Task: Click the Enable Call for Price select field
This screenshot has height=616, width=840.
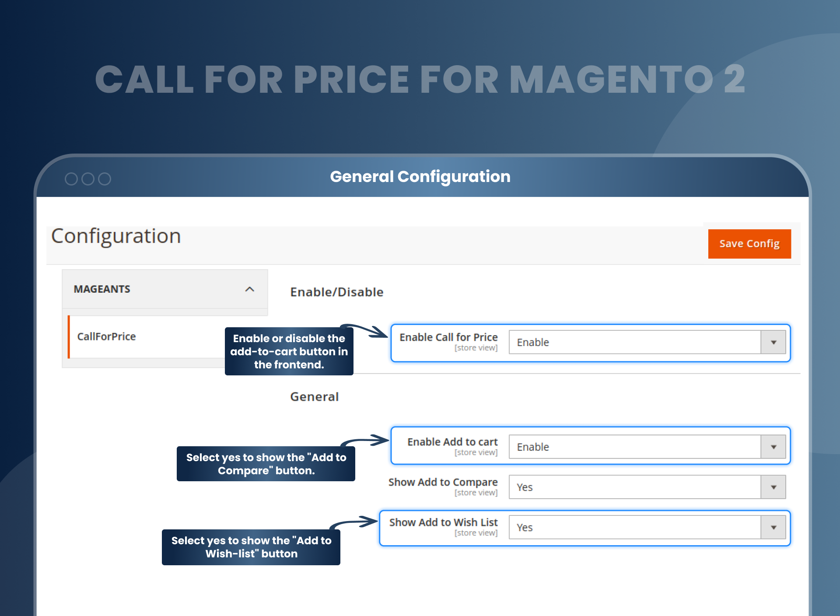Action: tap(634, 342)
